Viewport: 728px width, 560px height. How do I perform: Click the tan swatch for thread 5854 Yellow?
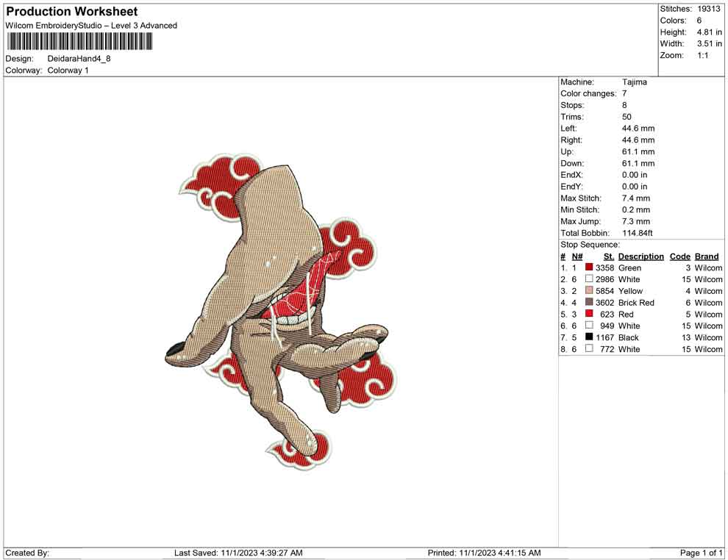point(589,290)
